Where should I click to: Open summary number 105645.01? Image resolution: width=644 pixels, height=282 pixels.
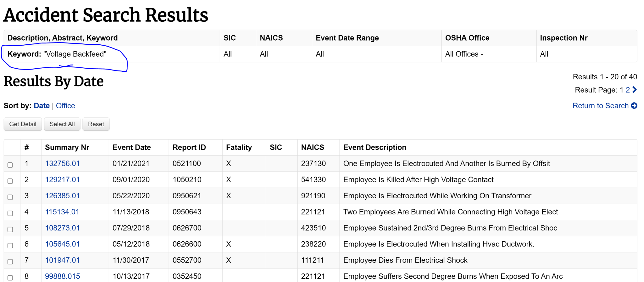tap(62, 244)
